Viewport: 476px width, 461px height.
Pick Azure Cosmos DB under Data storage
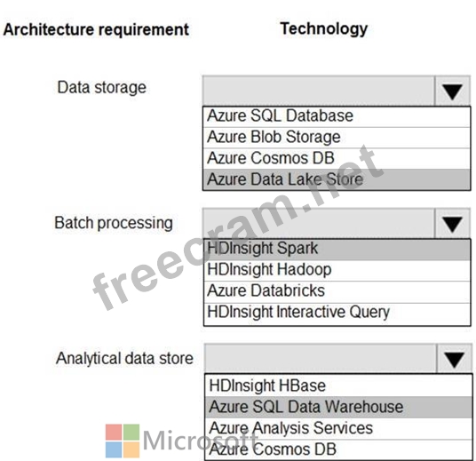point(337,158)
